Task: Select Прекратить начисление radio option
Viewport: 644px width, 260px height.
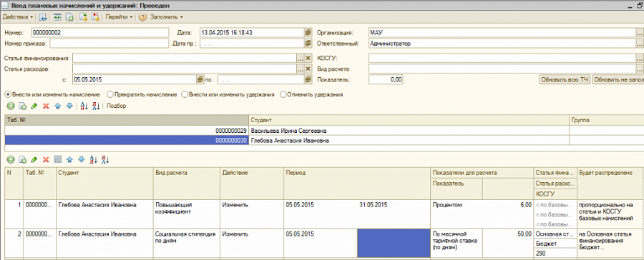Action: click(142, 94)
